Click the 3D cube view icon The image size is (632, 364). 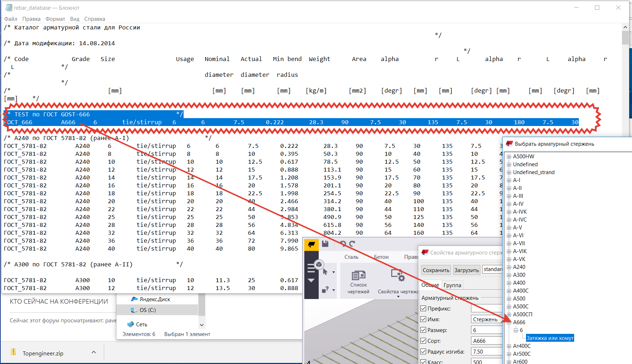coord(319,265)
